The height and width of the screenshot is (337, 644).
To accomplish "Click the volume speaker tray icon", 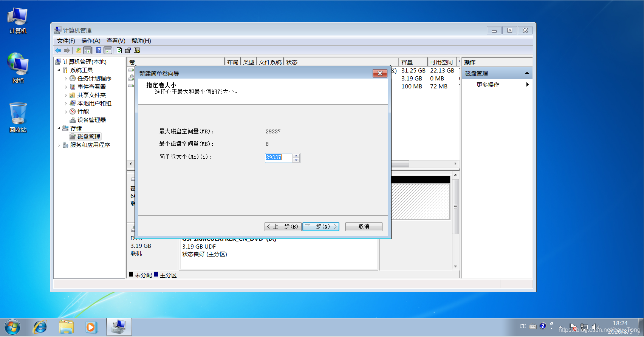I will (x=595, y=327).
